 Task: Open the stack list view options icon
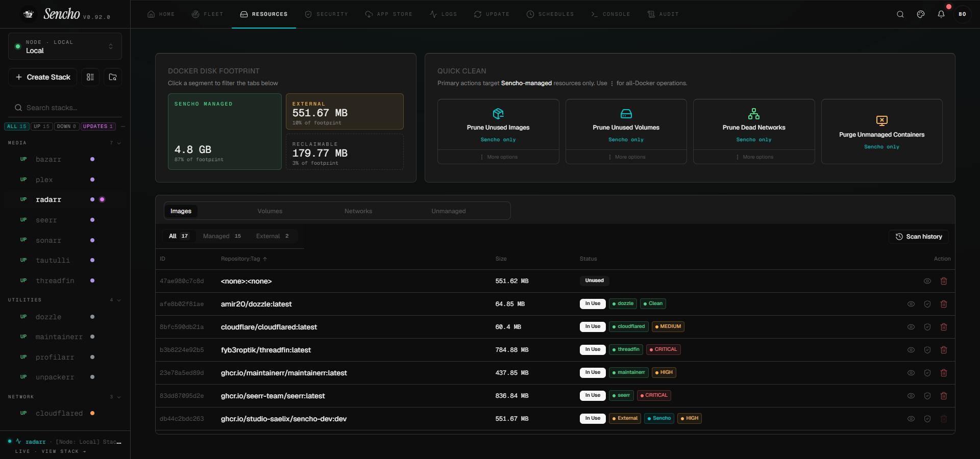pyautogui.click(x=90, y=77)
